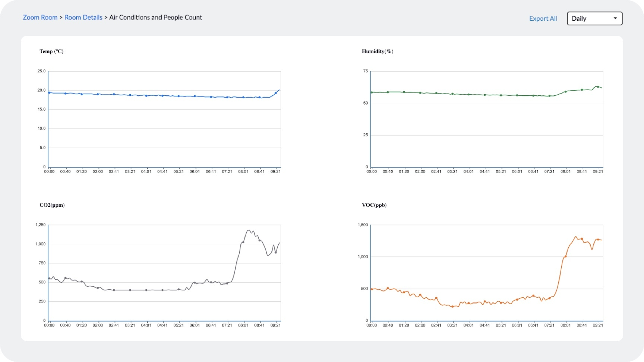The image size is (644, 362).
Task: Select the Humidity chart title
Action: [x=378, y=51]
